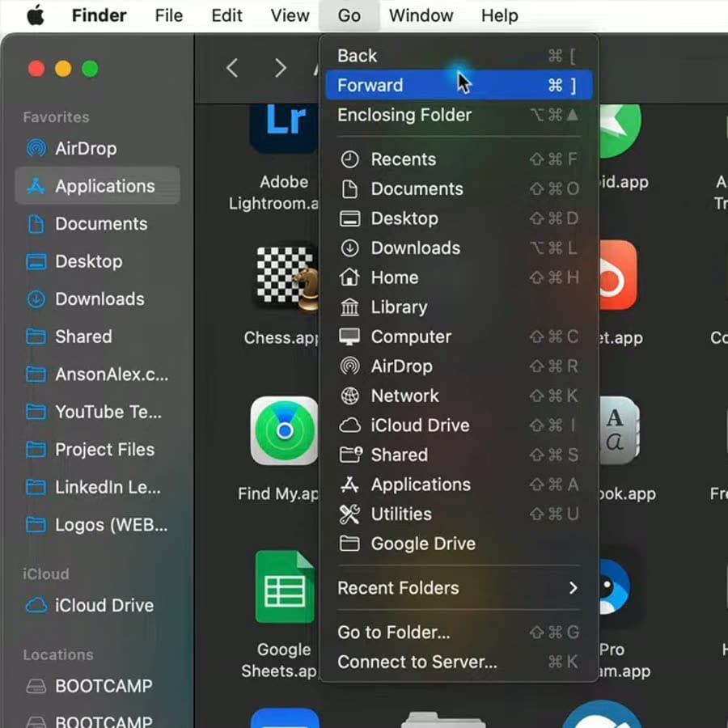728x728 pixels.
Task: Select Desktop in the Go menu
Action: pyautogui.click(x=459, y=218)
